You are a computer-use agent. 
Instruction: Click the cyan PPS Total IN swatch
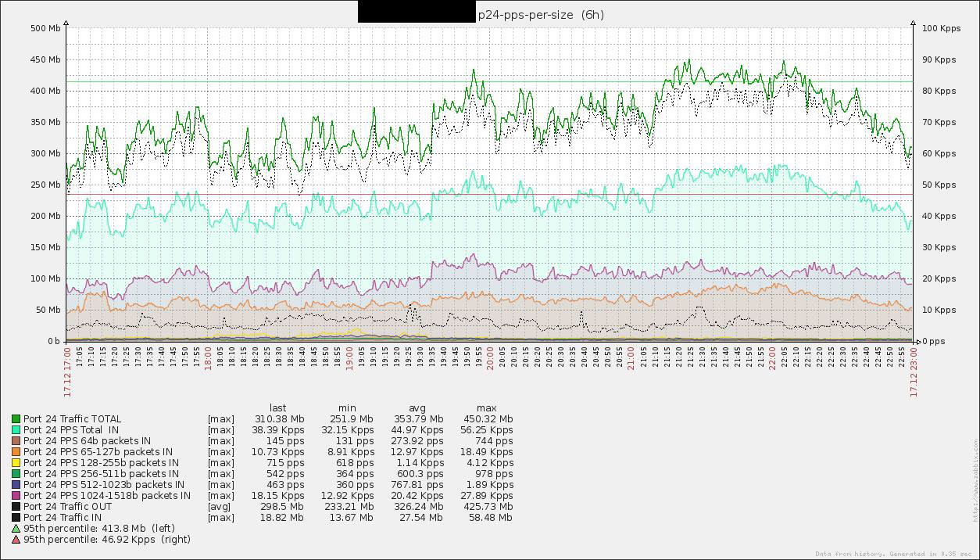16,430
